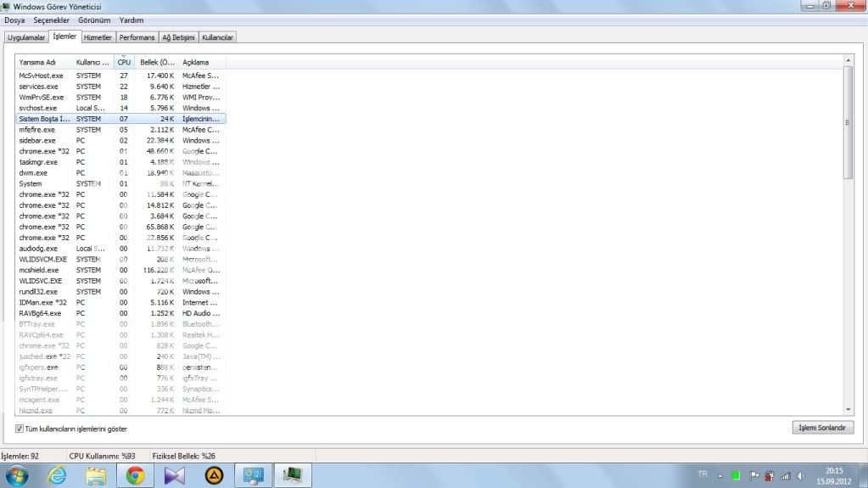The height and width of the screenshot is (488, 868).
Task: Select the svchost.exe process
Action: (120, 108)
